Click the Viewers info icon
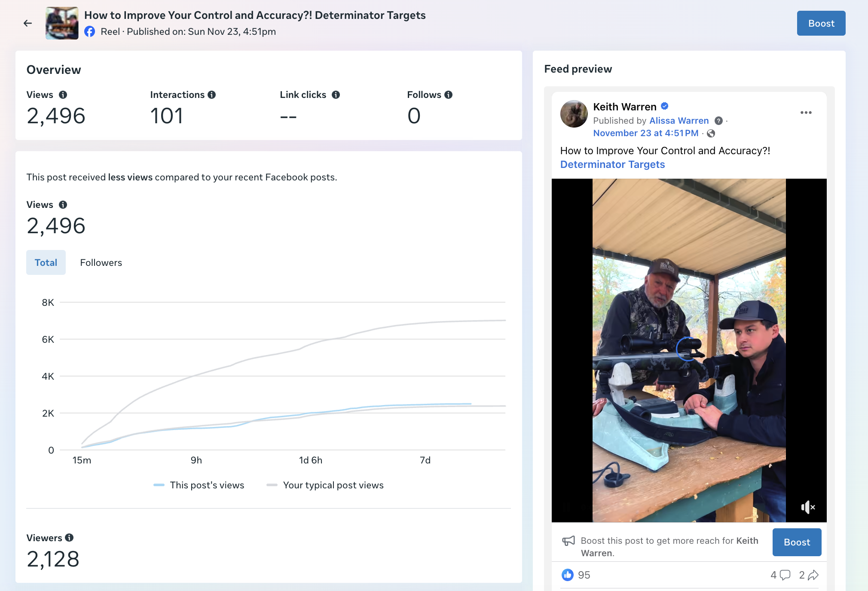868x591 pixels. pos(69,538)
